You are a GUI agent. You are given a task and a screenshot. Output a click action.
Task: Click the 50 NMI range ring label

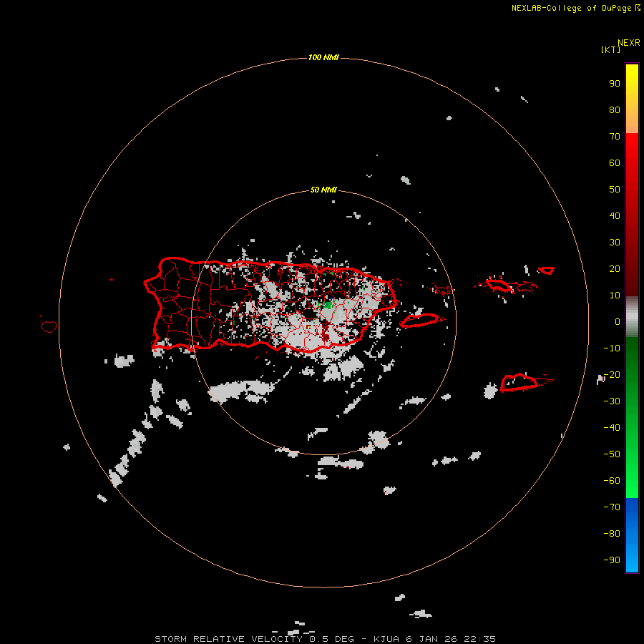[x=323, y=190]
